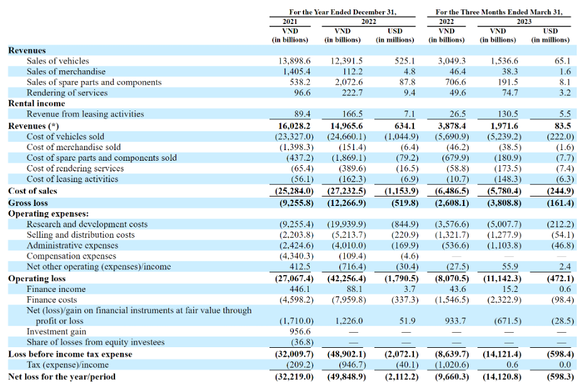Image resolution: width=588 pixels, height=388 pixels.
Task: Click the 'Investment gain' row label
Action: point(57,331)
